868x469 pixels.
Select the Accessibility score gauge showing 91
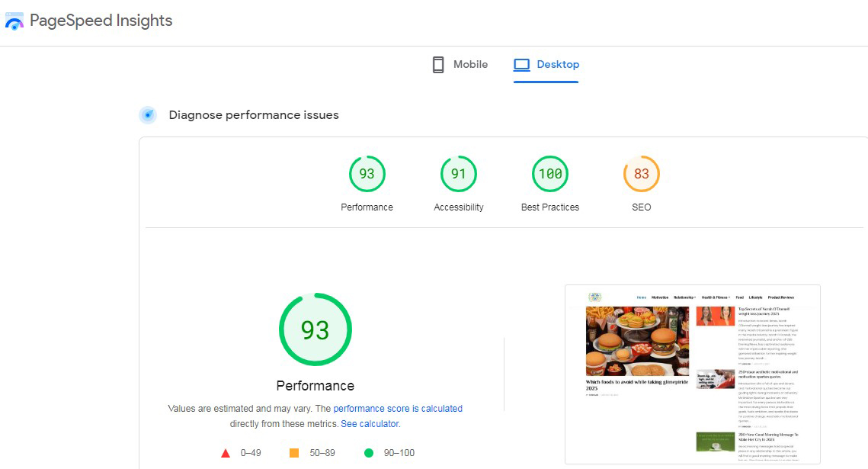pyautogui.click(x=458, y=173)
